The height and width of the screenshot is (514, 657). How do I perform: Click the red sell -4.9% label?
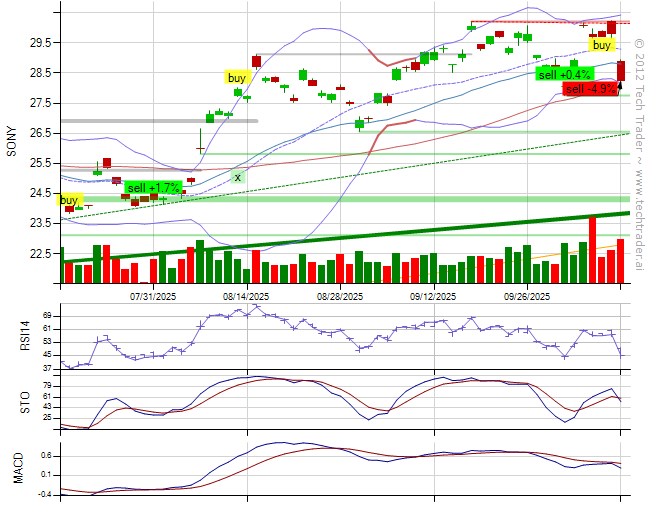(x=590, y=89)
